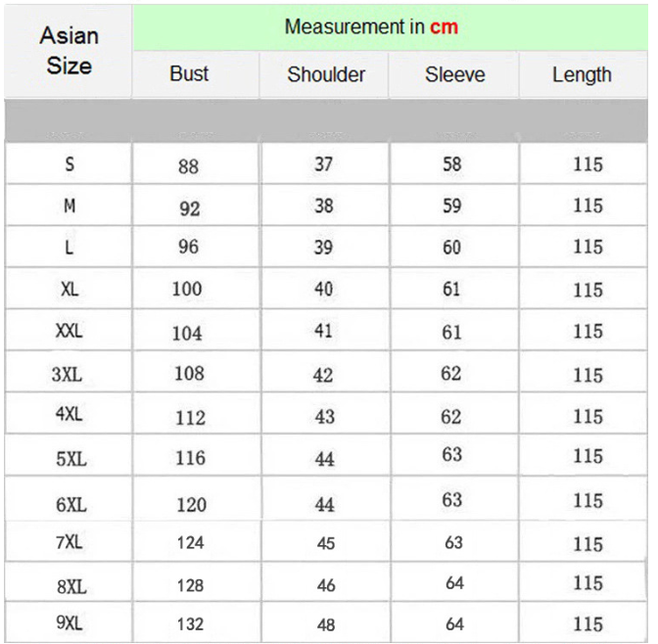Choose the XXL size label
The width and height of the screenshot is (658, 644).
click(x=69, y=332)
